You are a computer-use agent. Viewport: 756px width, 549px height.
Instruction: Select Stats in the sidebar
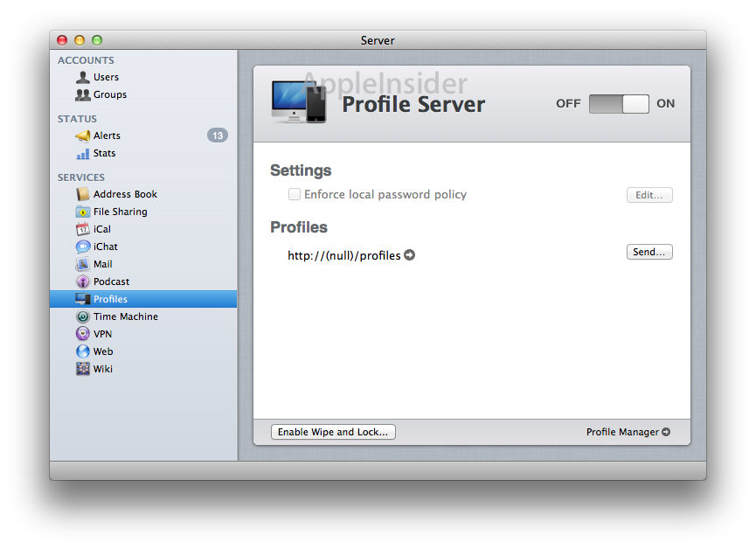tap(143, 153)
